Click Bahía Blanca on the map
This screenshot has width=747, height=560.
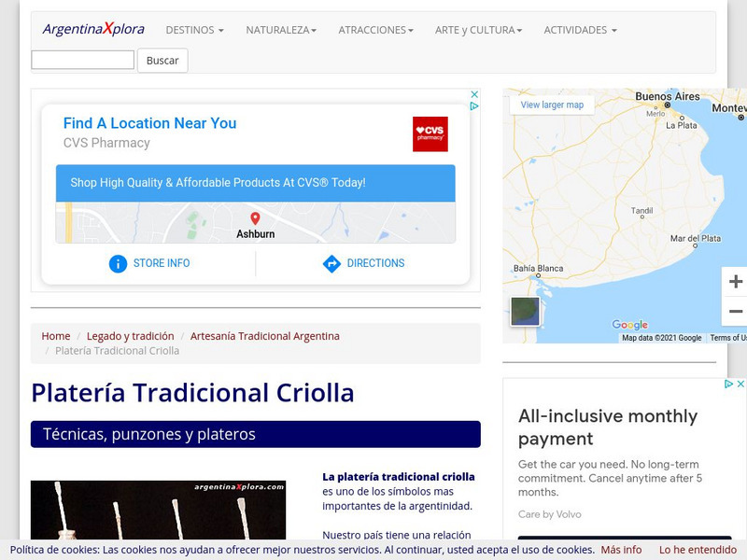point(539,269)
